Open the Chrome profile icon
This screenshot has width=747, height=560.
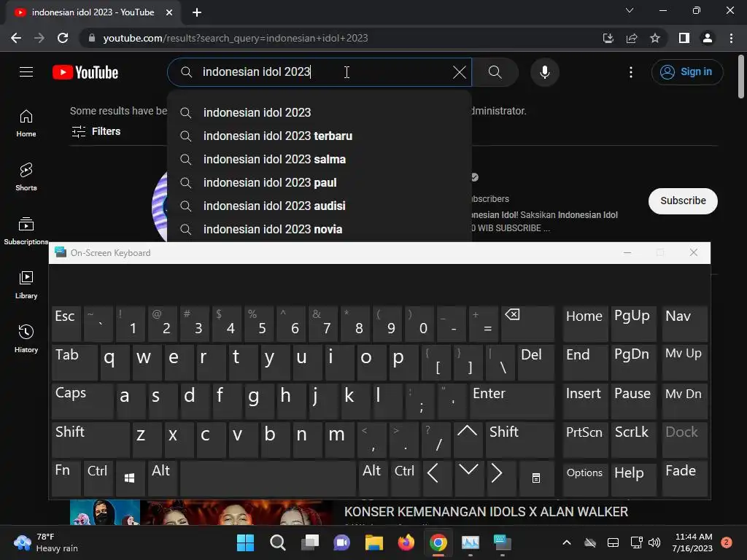(x=708, y=38)
